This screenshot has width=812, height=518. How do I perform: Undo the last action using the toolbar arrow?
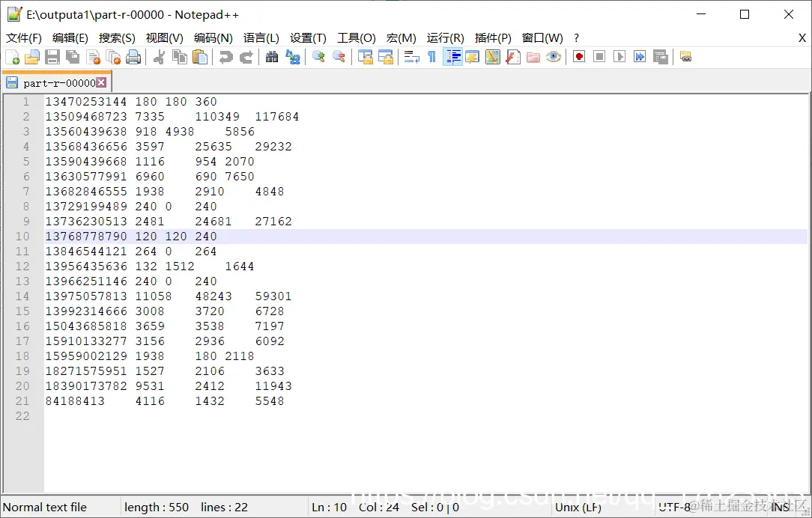click(225, 57)
